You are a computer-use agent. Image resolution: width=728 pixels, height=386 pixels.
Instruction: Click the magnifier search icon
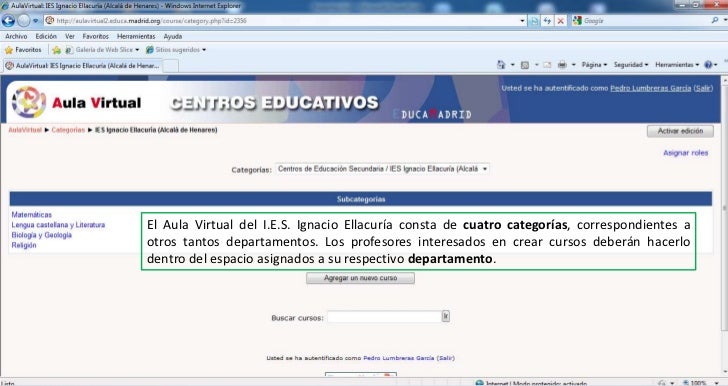(x=715, y=20)
